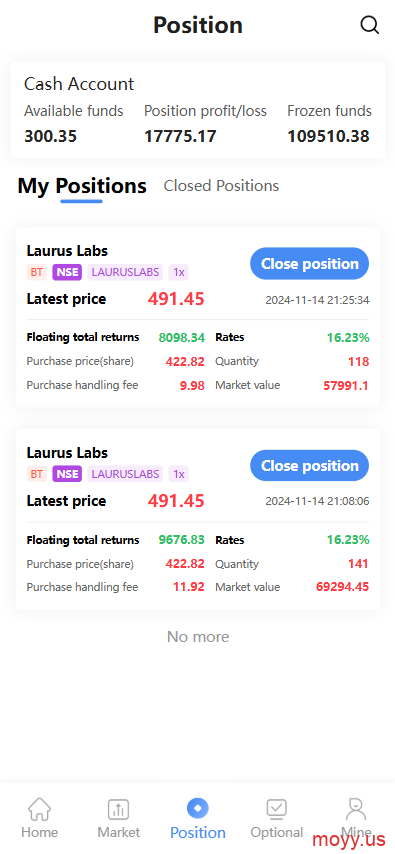395x854 pixels.
Task: Open the Mine profile icon
Action: pyautogui.click(x=356, y=809)
